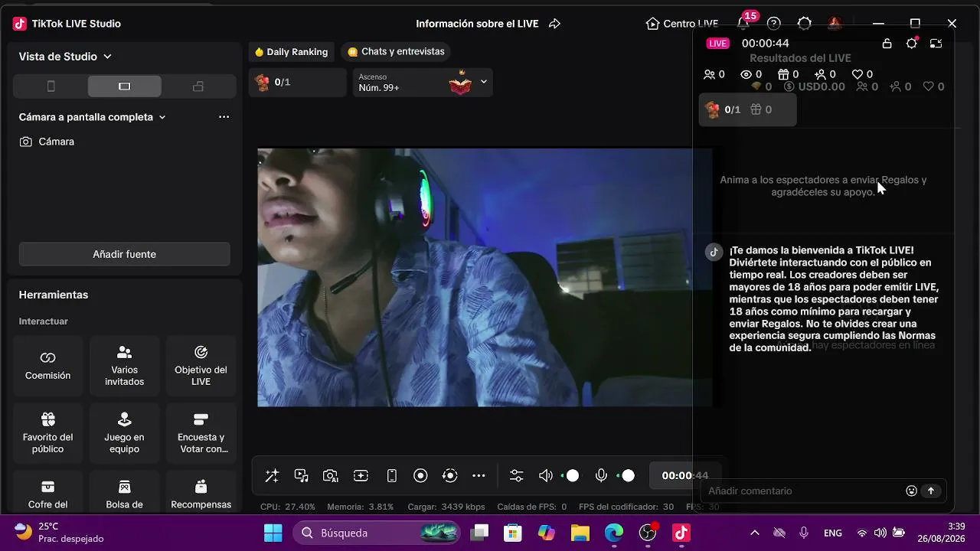Open Chats y entrevistas tab

pos(396,52)
